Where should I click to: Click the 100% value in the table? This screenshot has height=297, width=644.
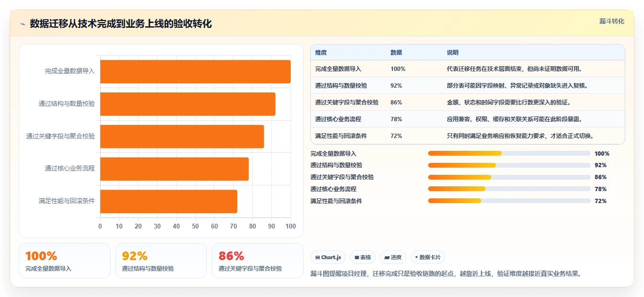click(x=398, y=69)
